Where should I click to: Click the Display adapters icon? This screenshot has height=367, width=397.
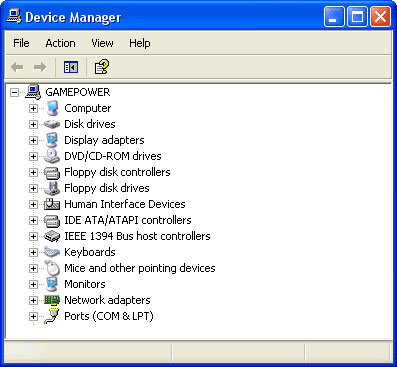(52, 140)
